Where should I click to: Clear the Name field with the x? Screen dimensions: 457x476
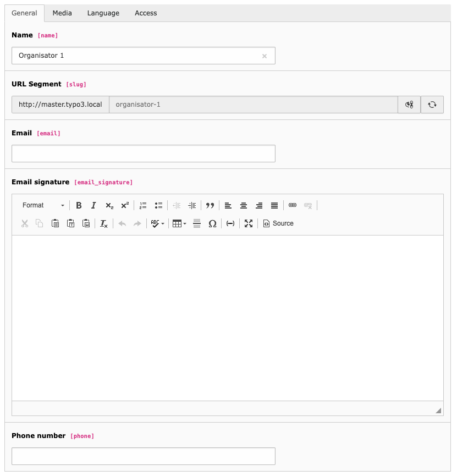pos(265,56)
